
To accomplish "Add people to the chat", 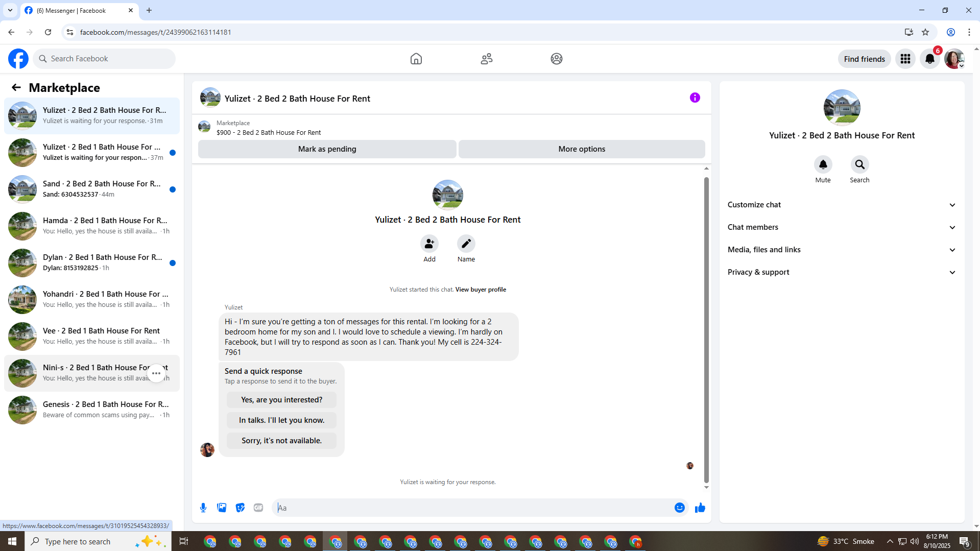I will pyautogui.click(x=429, y=244).
